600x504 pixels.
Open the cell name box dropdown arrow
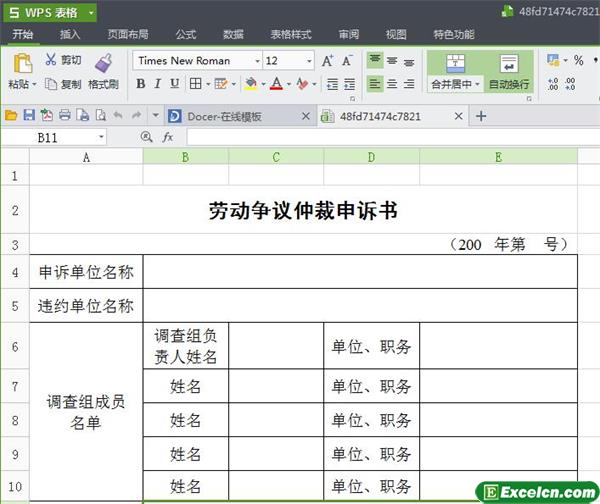(x=102, y=136)
